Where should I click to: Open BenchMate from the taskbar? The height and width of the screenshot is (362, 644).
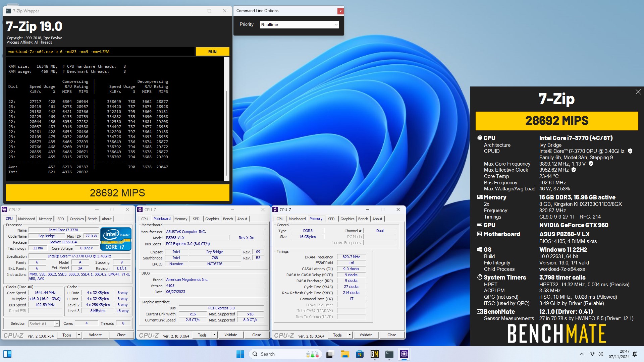374,354
